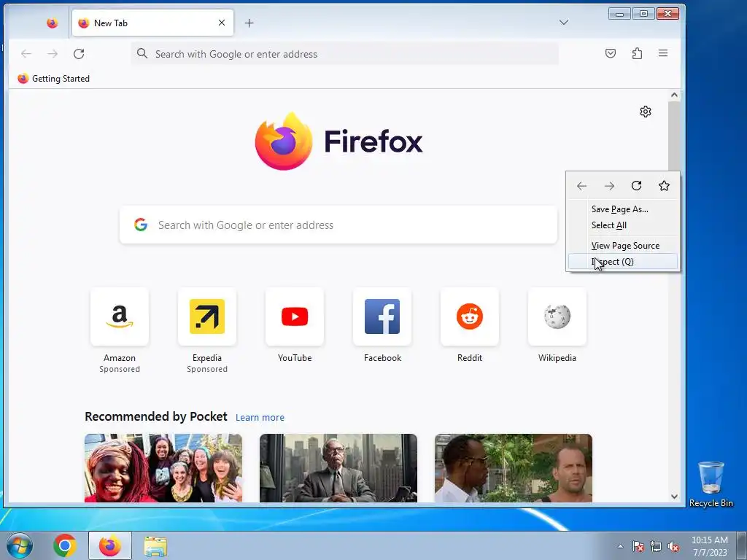Open the Wikipedia shortcut tile
This screenshot has height=560, width=747.
(x=557, y=316)
